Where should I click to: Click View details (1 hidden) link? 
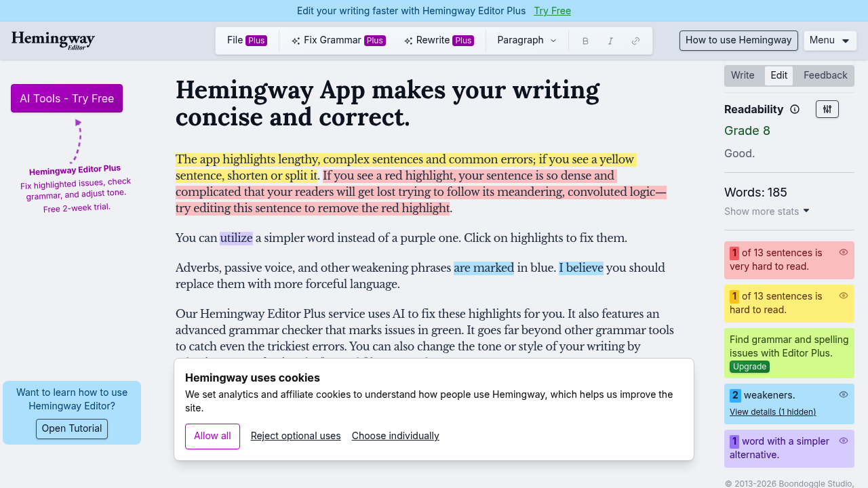coord(772,412)
